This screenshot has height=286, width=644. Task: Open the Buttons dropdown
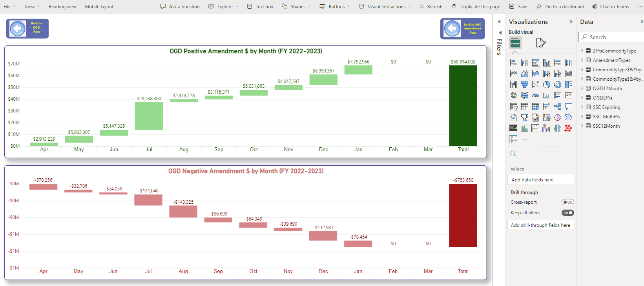pos(335,6)
